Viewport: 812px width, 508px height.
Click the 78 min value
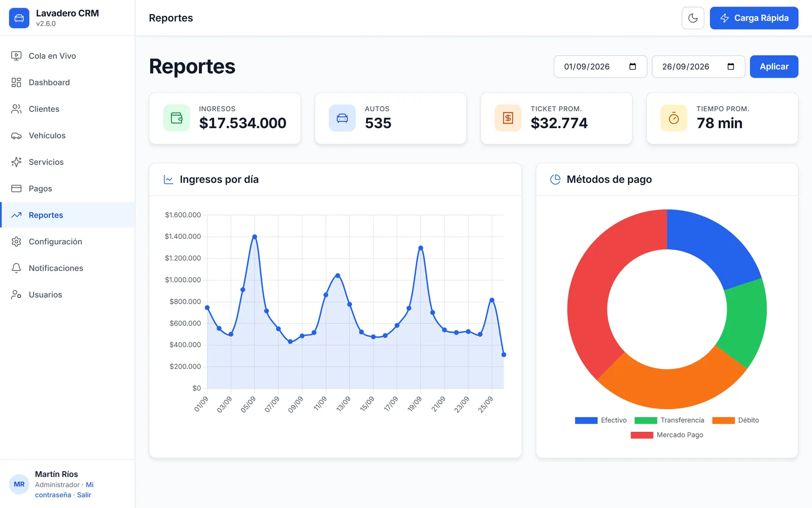coord(719,123)
